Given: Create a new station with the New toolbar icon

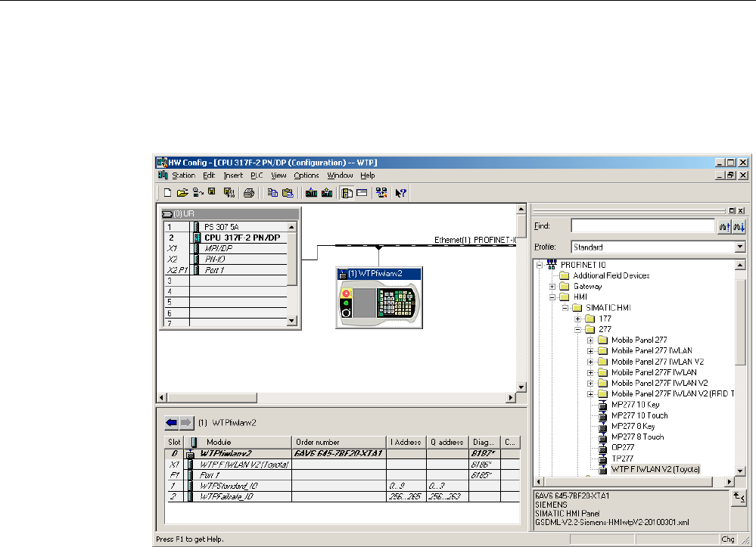Looking at the screenshot, I should (x=167, y=193).
